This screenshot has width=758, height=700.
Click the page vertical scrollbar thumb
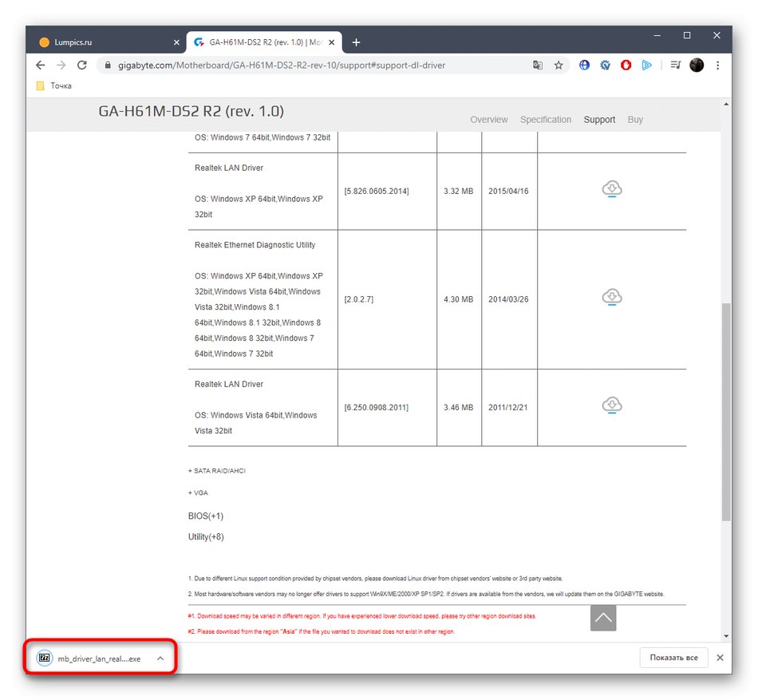(725, 411)
